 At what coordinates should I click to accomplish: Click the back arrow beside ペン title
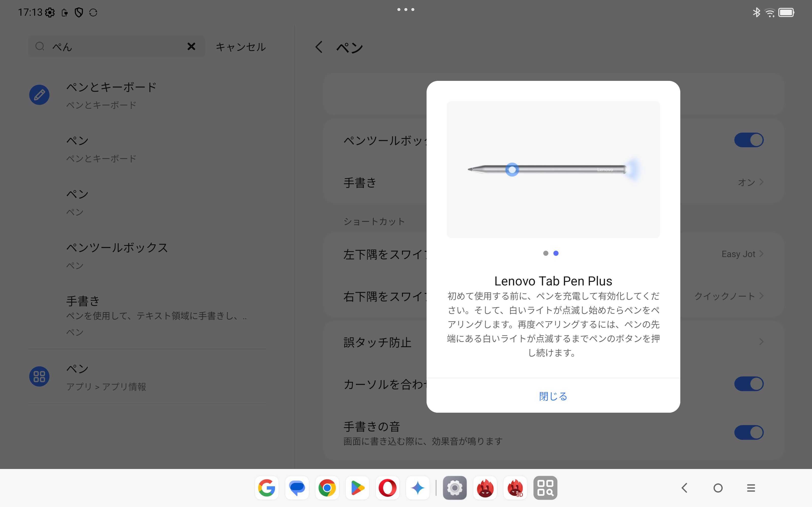pos(319,47)
